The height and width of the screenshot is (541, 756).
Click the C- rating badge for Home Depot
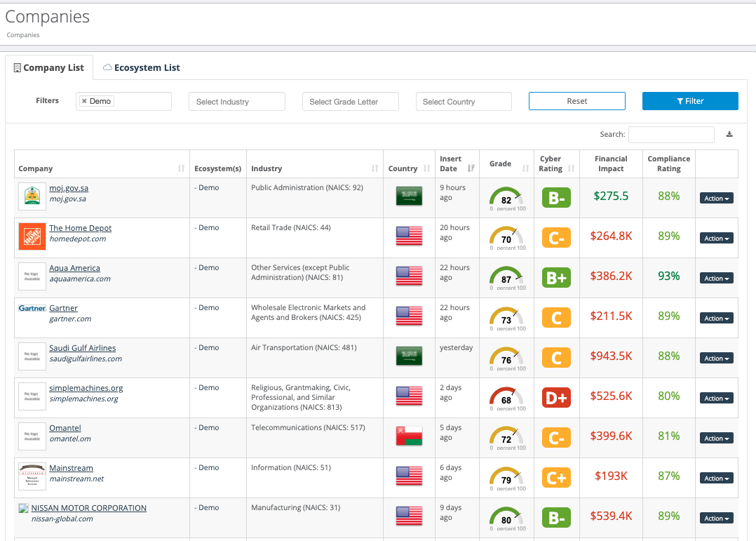click(556, 238)
